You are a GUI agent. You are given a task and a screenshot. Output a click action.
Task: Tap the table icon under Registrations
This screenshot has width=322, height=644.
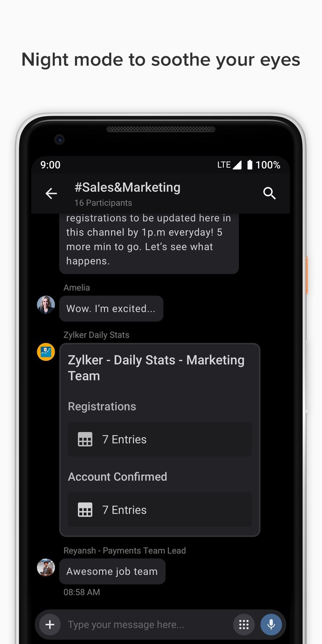pos(85,439)
